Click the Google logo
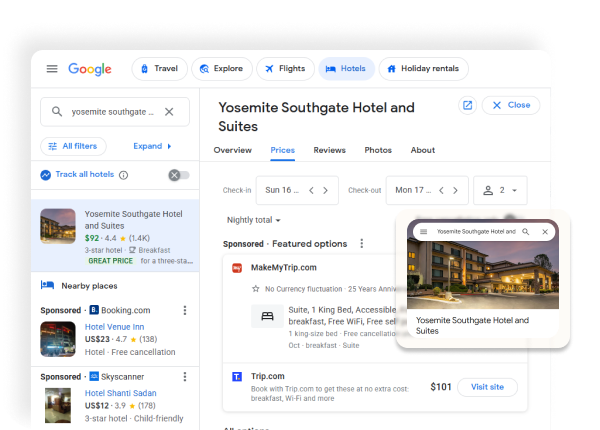This screenshot has width=600, height=430. click(x=90, y=69)
